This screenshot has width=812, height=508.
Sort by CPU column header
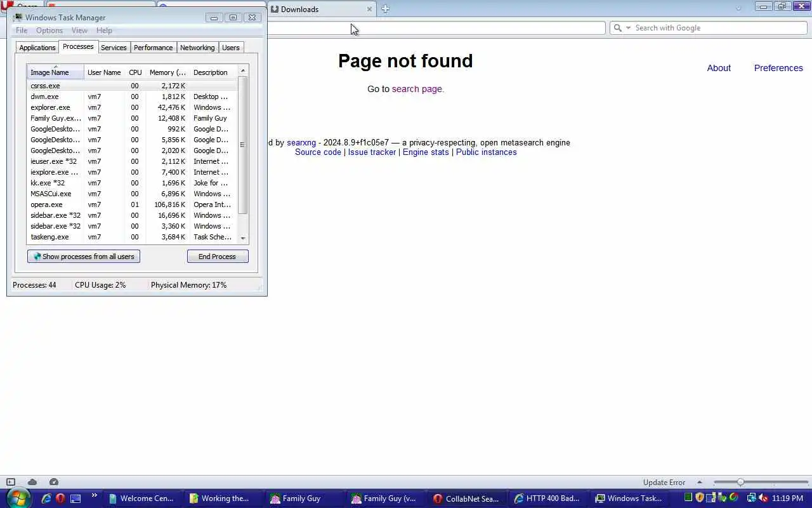[135, 72]
